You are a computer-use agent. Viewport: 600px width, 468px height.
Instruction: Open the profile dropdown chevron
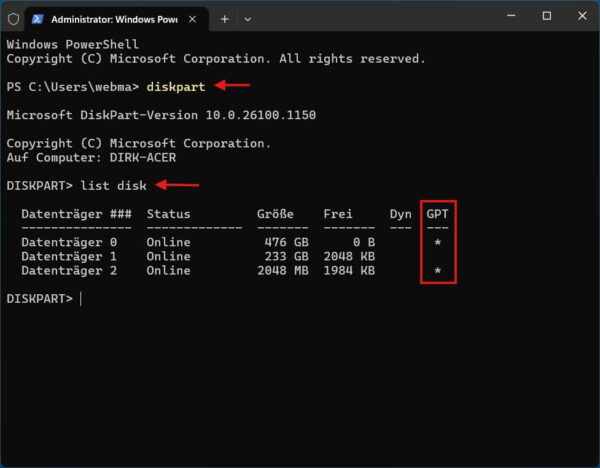click(248, 19)
